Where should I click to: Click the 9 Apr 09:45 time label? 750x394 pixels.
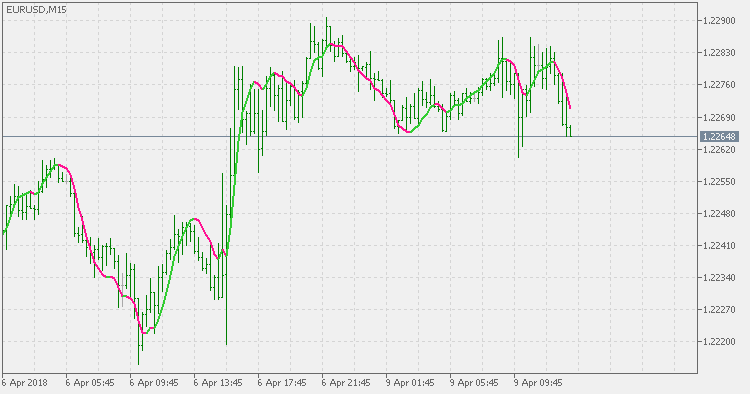point(539,383)
